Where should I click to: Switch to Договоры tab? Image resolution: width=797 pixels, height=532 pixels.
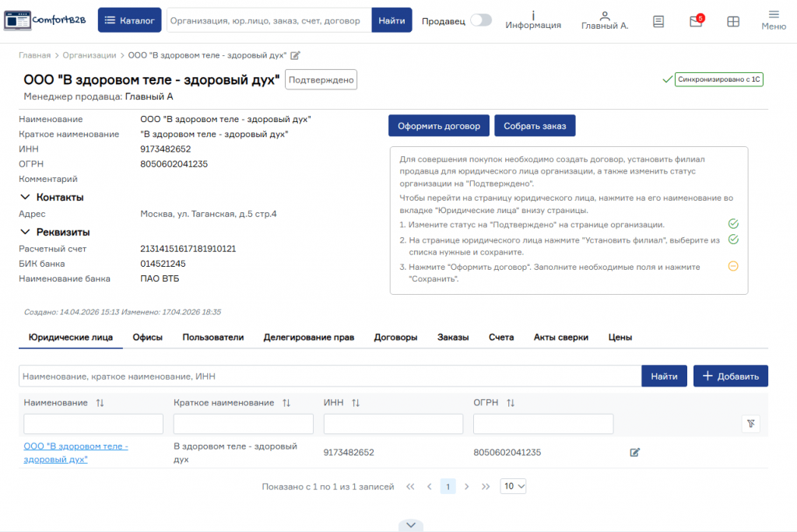point(395,338)
